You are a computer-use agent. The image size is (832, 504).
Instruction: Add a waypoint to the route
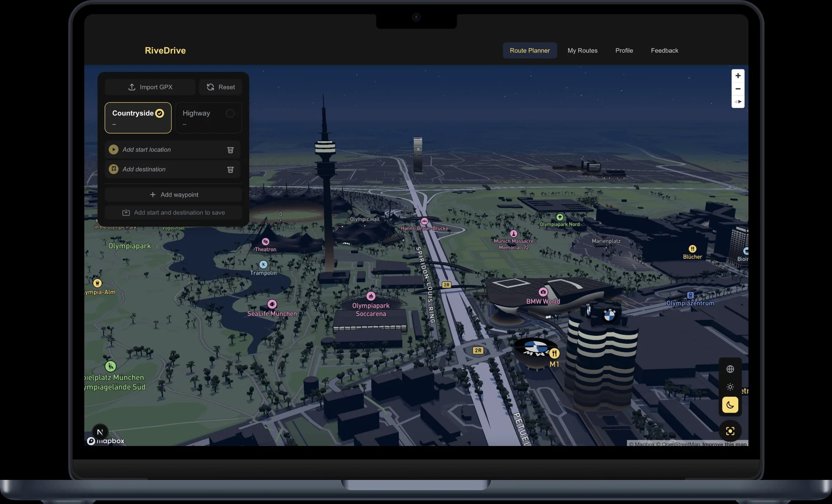coord(173,195)
